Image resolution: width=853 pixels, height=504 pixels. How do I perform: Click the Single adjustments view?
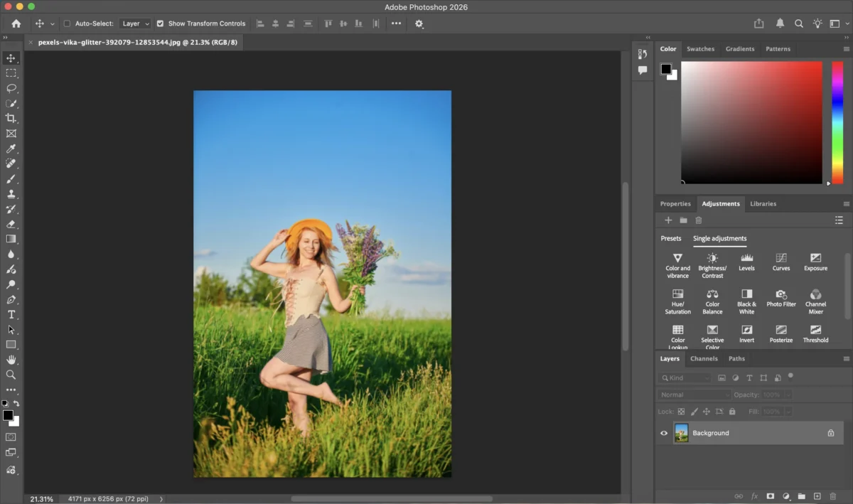(x=719, y=238)
